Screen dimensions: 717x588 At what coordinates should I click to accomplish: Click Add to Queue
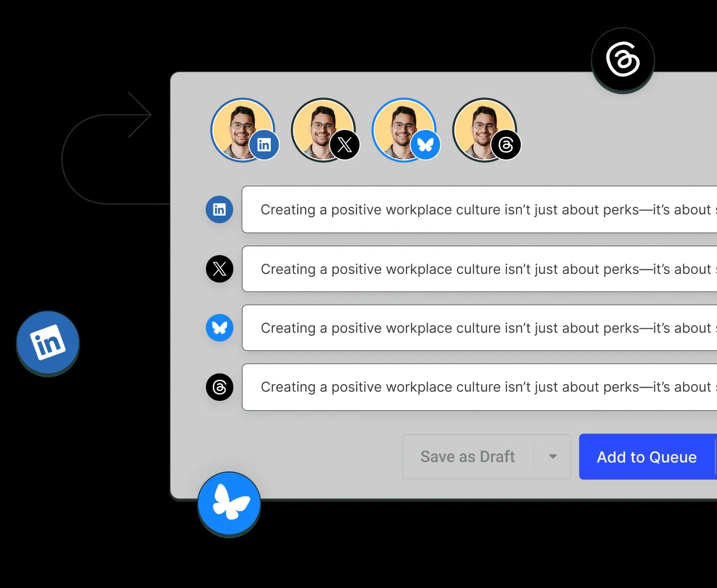(646, 457)
